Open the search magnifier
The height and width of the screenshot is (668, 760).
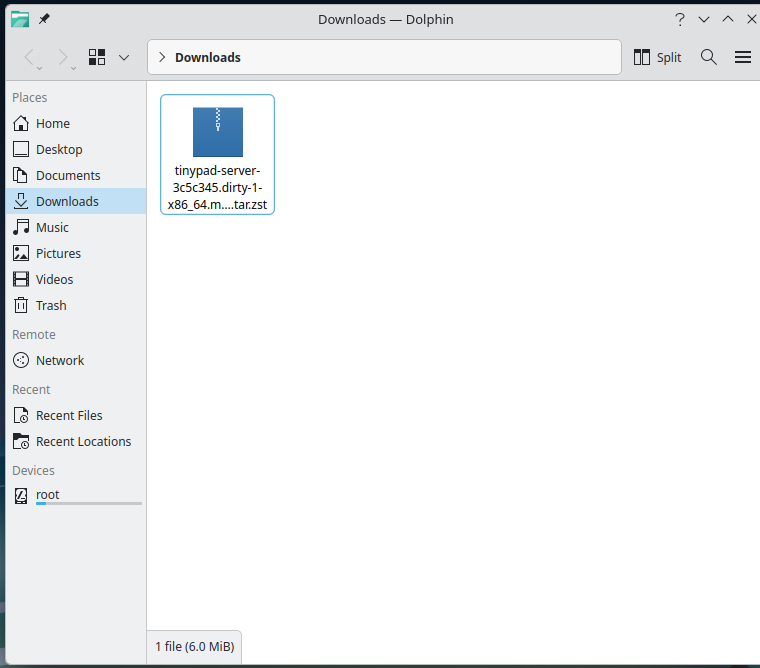[x=709, y=57]
